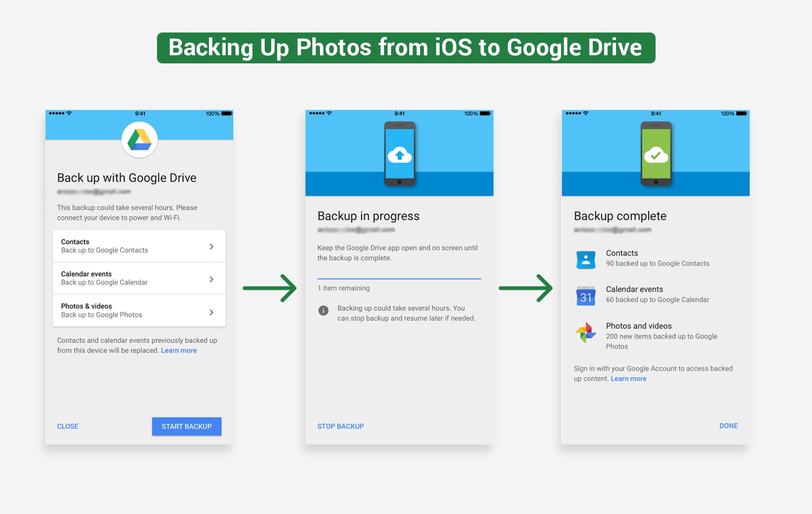The width and height of the screenshot is (812, 514).
Task: Click battery icon in first screen status bar
Action: point(227,114)
